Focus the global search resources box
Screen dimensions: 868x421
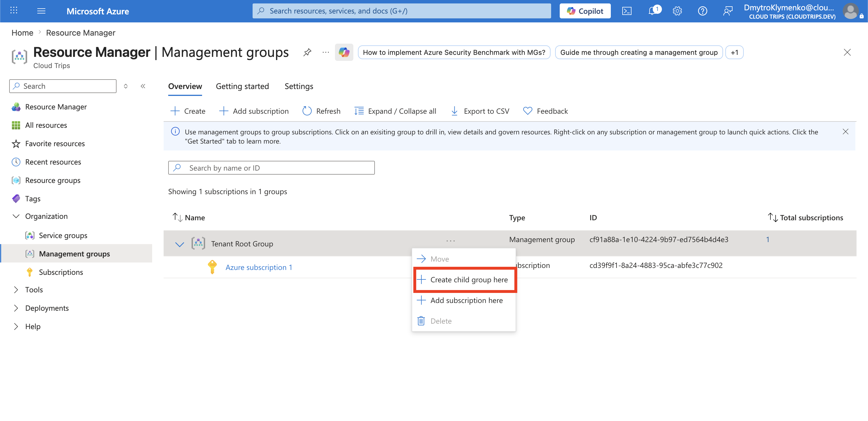click(402, 11)
